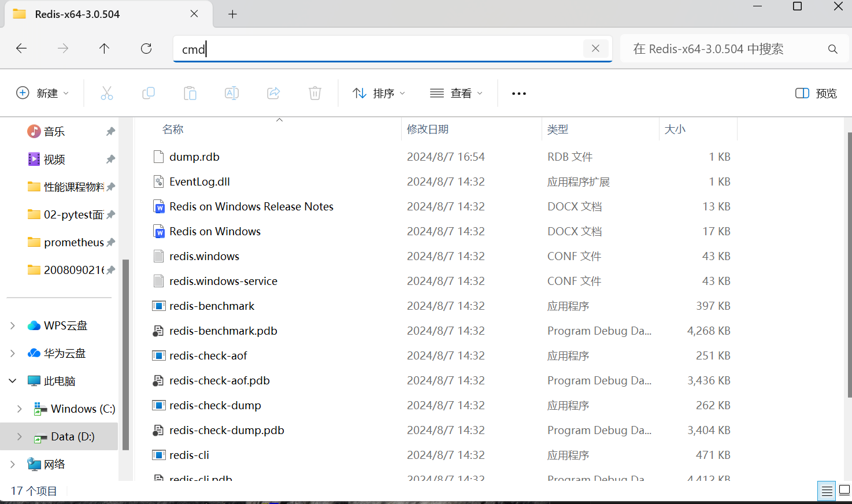Switch to details view in status bar
The width and height of the screenshot is (852, 504).
(x=827, y=491)
